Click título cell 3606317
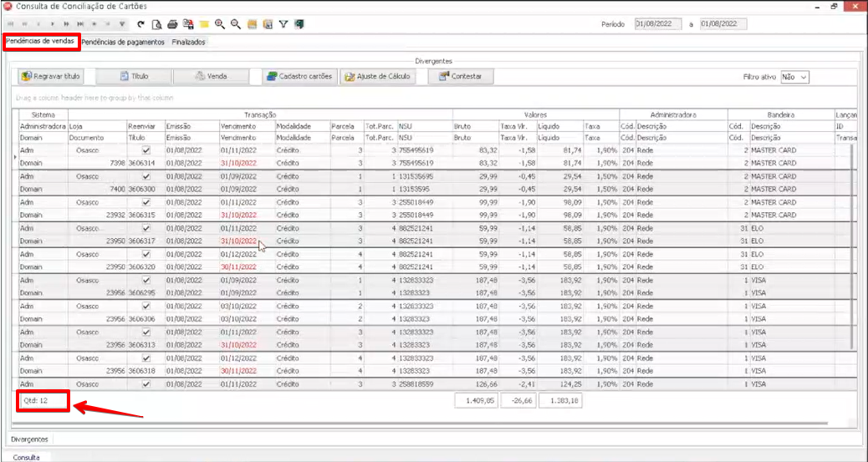The height and width of the screenshot is (462, 868). click(x=146, y=241)
